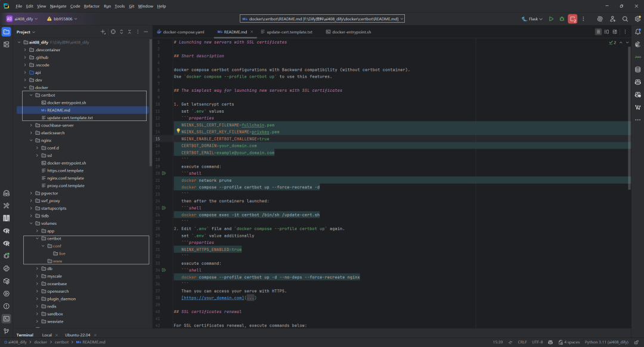Open the Python Console tool window

[6, 268]
